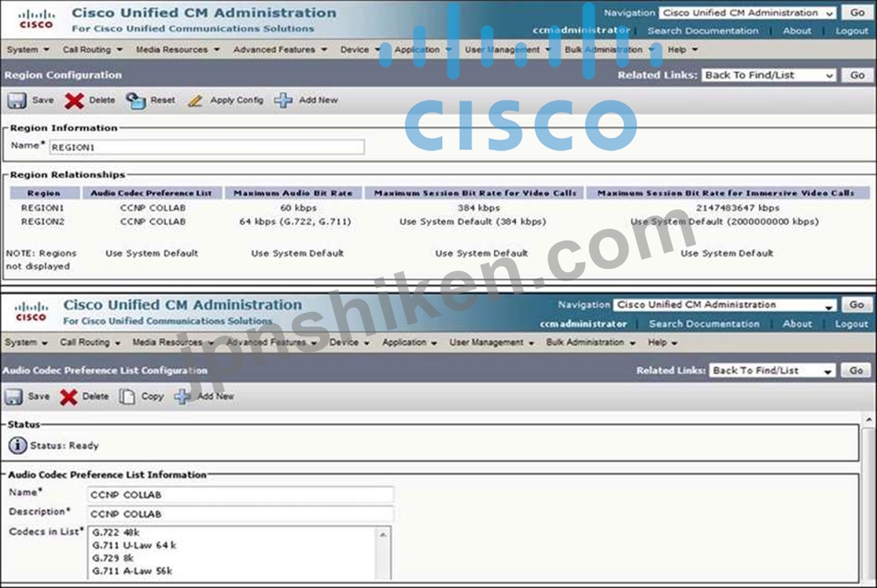The width and height of the screenshot is (877, 588).
Task: Click the Add New plus icon in Audio Codec toolbar
Action: (x=182, y=396)
